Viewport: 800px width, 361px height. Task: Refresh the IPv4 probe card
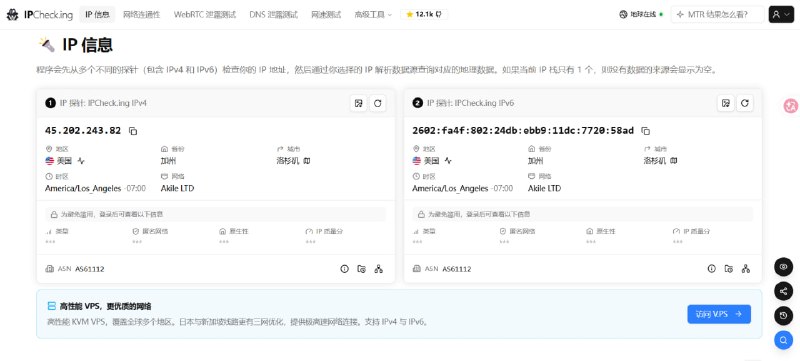[x=378, y=103]
